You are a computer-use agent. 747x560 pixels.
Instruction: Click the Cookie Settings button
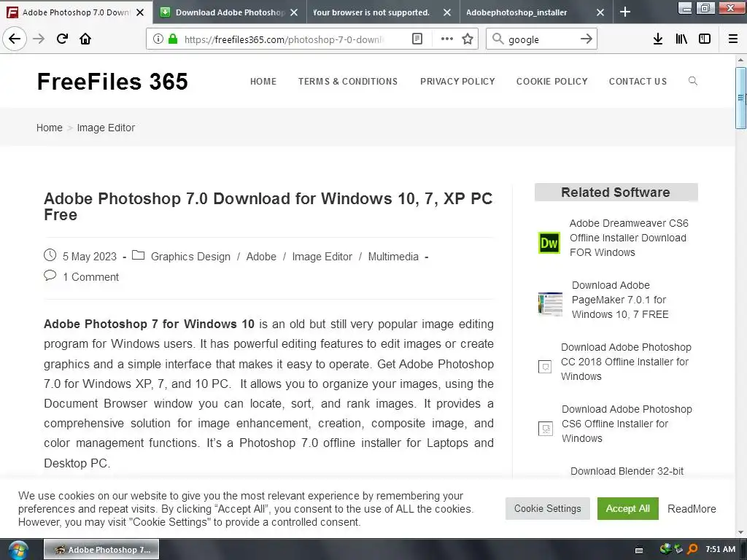(547, 508)
